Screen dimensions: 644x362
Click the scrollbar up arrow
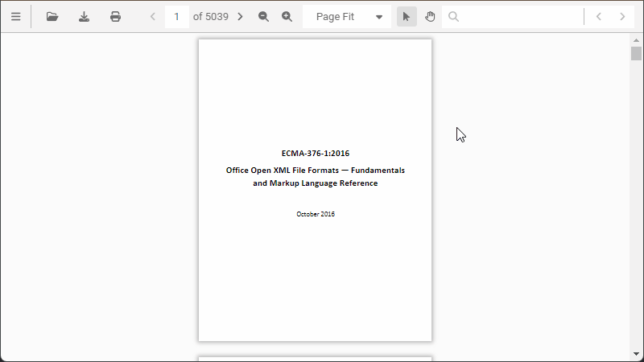tap(636, 39)
